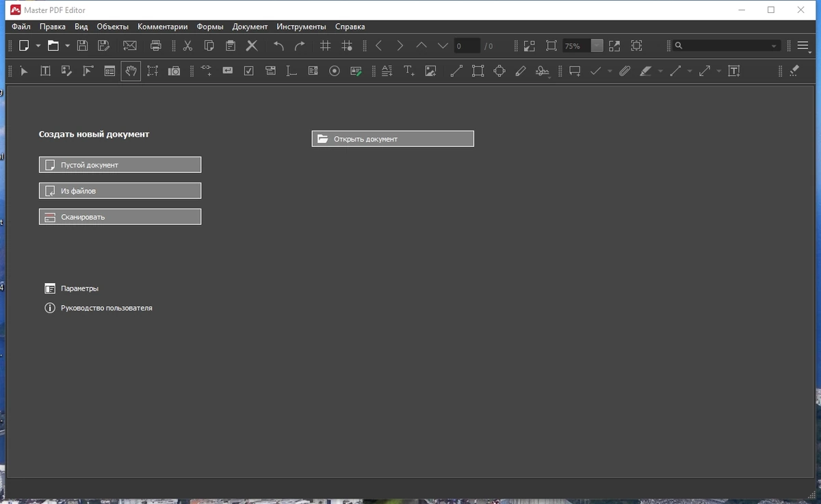Click the Из файлов button
821x504 pixels.
(x=120, y=191)
